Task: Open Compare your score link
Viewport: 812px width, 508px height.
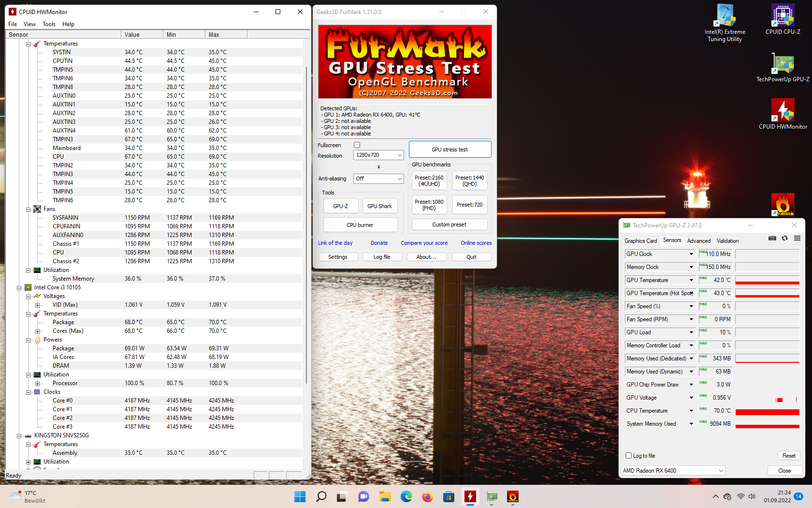Action: click(x=424, y=243)
